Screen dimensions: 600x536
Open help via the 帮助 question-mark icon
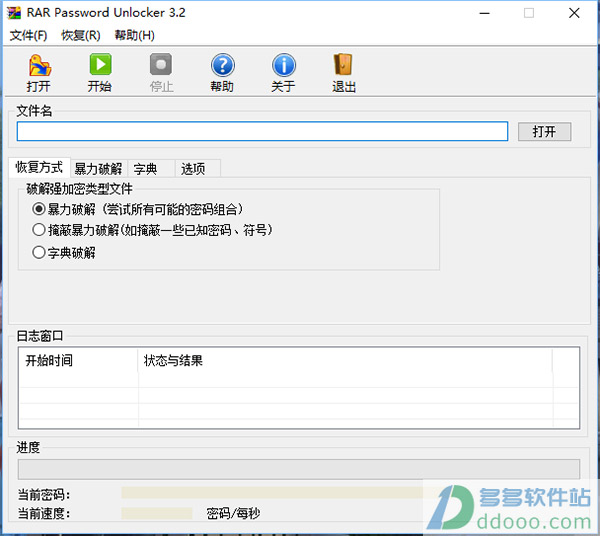coord(222,73)
